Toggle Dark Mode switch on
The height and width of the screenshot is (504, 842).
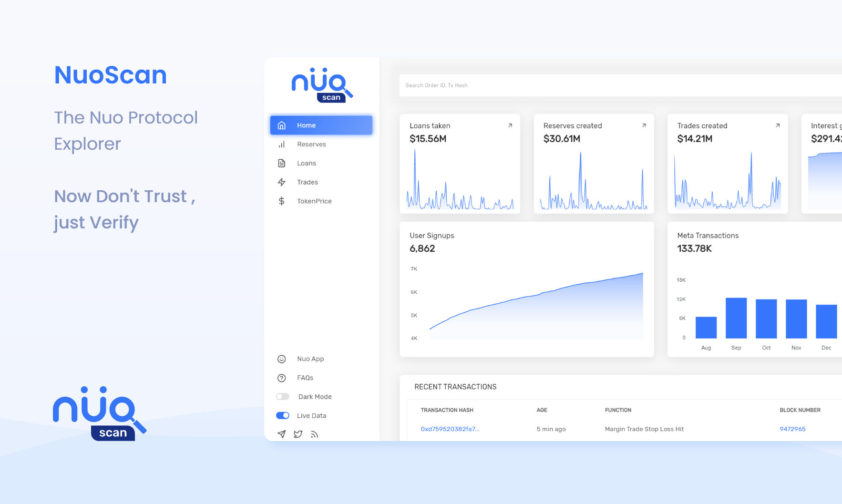283,397
